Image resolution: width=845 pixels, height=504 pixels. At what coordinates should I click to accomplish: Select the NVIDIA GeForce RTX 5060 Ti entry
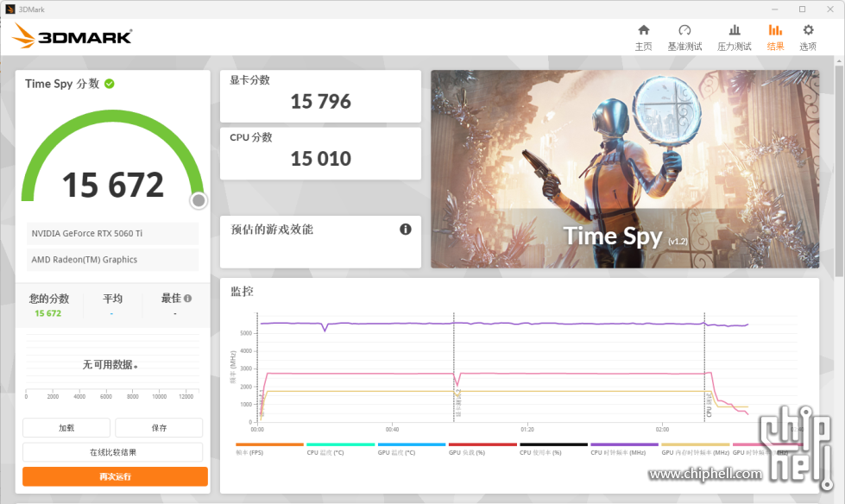(x=112, y=233)
